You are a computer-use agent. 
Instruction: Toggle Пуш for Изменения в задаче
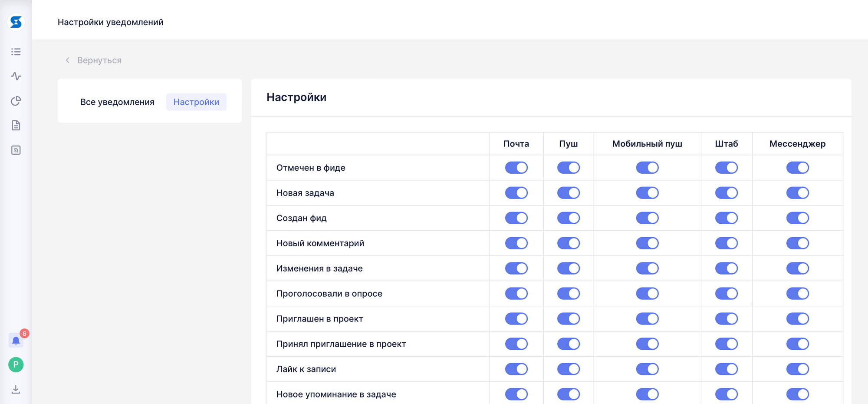[569, 268]
